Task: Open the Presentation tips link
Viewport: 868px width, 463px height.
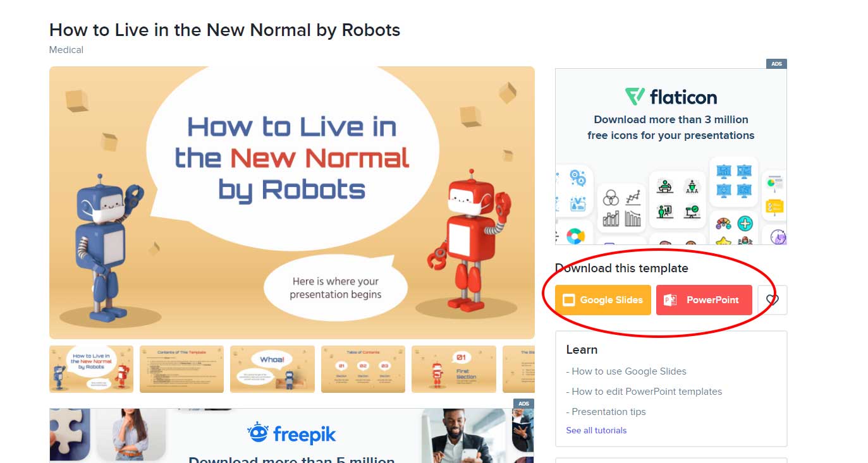Action: (x=606, y=412)
